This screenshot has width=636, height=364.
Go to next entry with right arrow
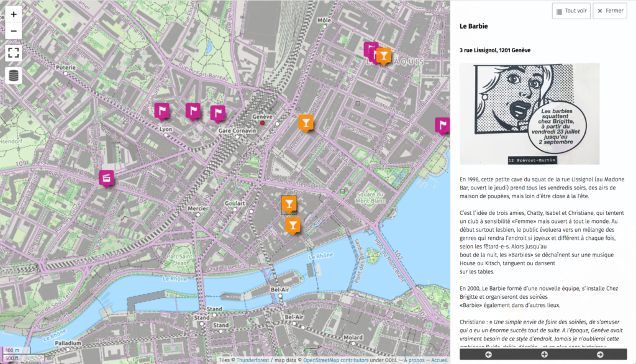click(x=600, y=354)
